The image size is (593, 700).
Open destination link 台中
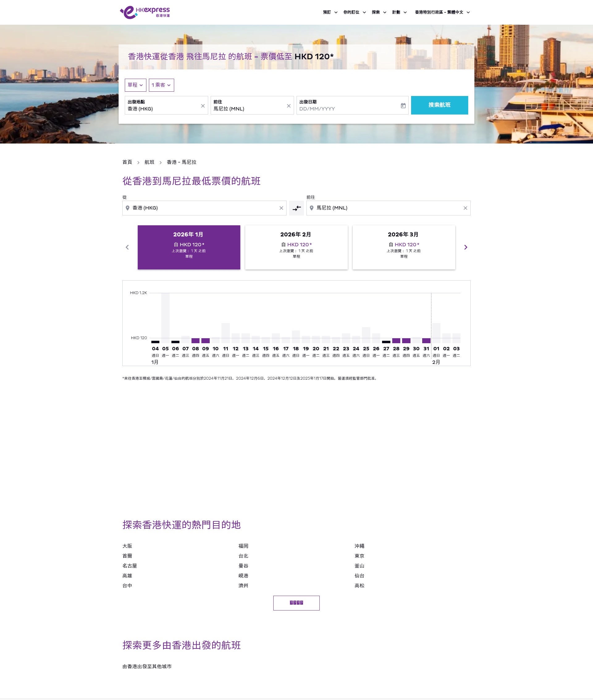point(127,586)
